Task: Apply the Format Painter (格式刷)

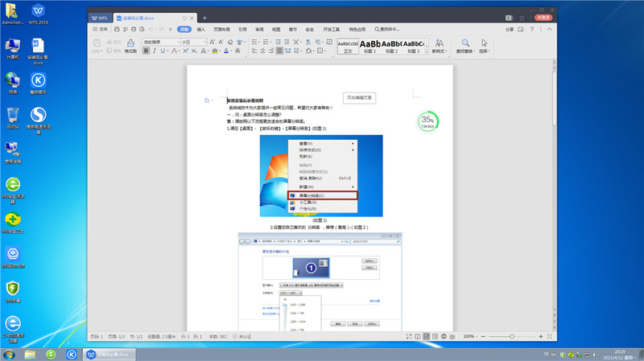Action: (x=130, y=47)
